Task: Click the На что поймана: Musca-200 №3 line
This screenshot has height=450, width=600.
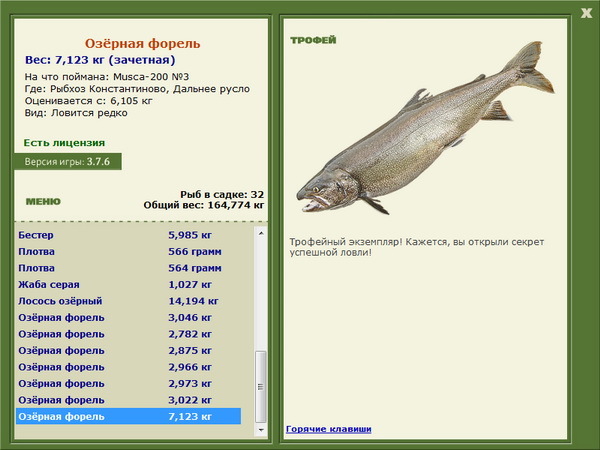Action: 107,77
